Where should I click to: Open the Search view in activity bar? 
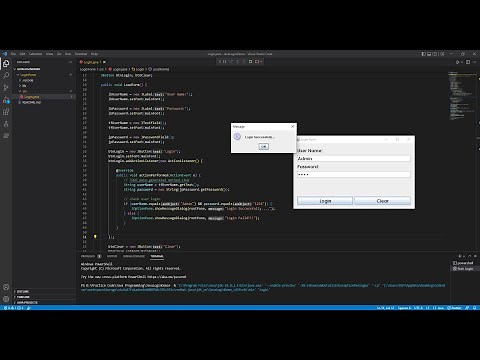pyautogui.click(x=6, y=76)
